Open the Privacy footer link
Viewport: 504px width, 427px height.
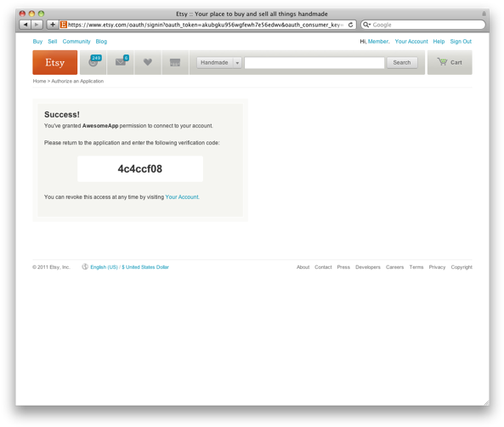coord(437,267)
